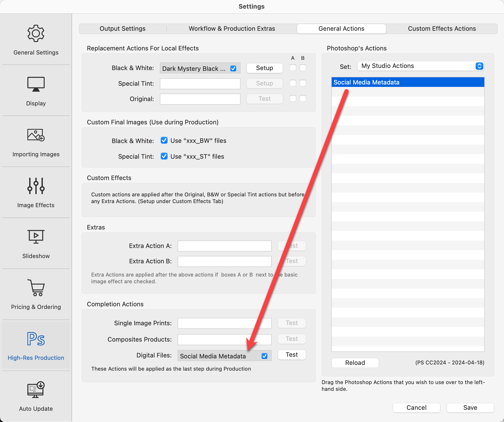The width and height of the screenshot is (504, 422).
Task: Open Importing Images section icon
Action: tap(36, 135)
